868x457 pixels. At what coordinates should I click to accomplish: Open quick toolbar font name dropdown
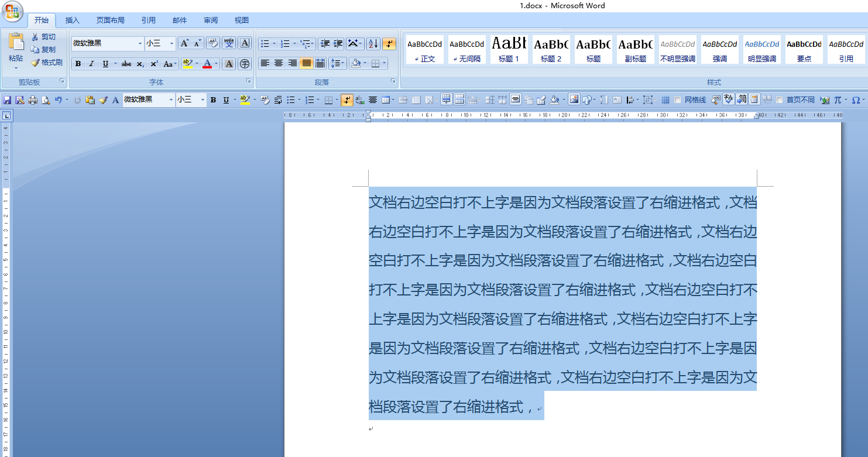click(171, 100)
